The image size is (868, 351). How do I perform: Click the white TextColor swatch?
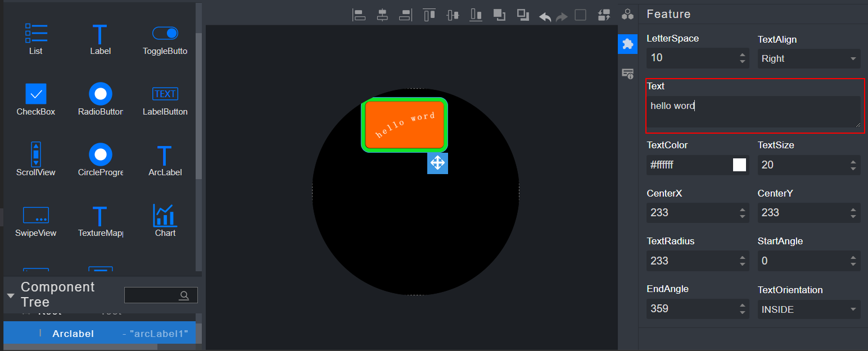coord(739,165)
